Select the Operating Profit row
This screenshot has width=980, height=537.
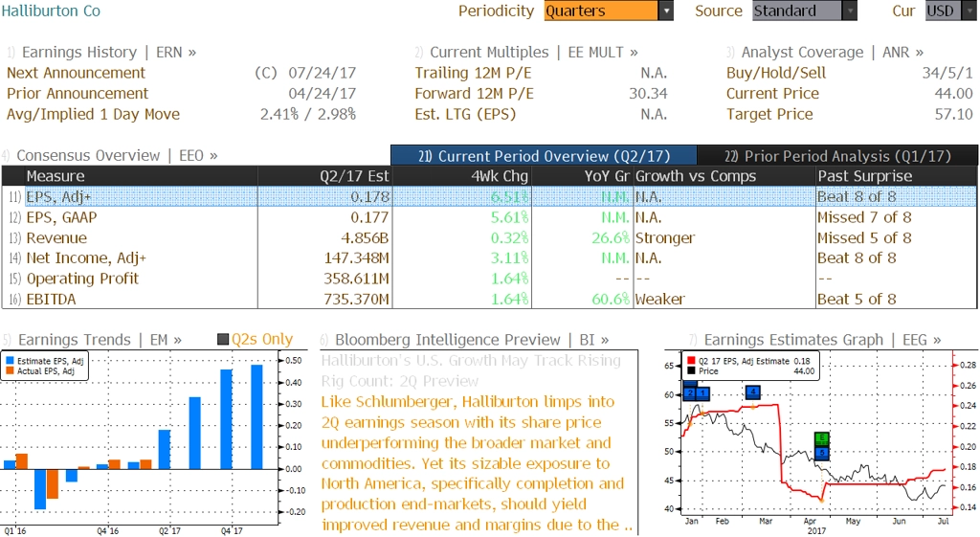(489, 279)
